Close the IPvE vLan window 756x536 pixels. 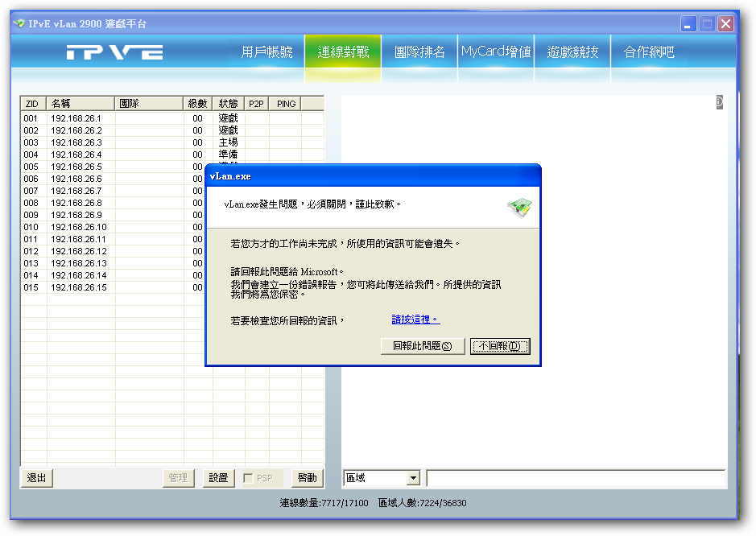(725, 23)
